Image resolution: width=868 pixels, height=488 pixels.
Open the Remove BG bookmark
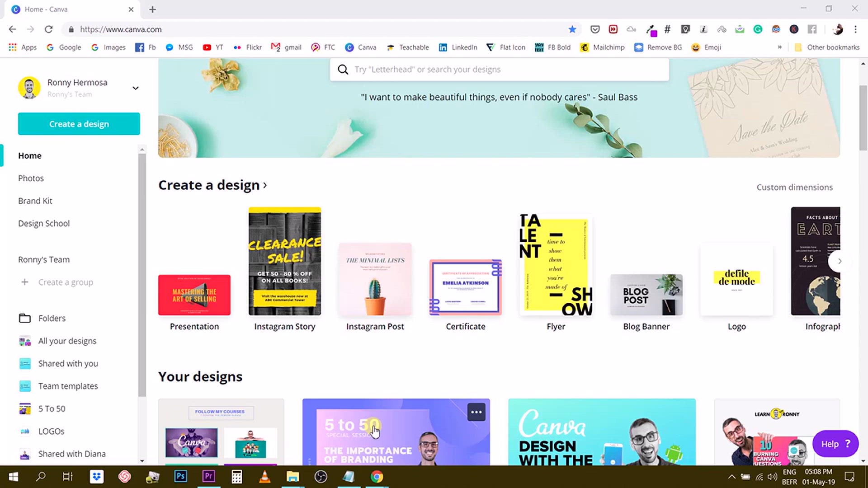(x=658, y=47)
